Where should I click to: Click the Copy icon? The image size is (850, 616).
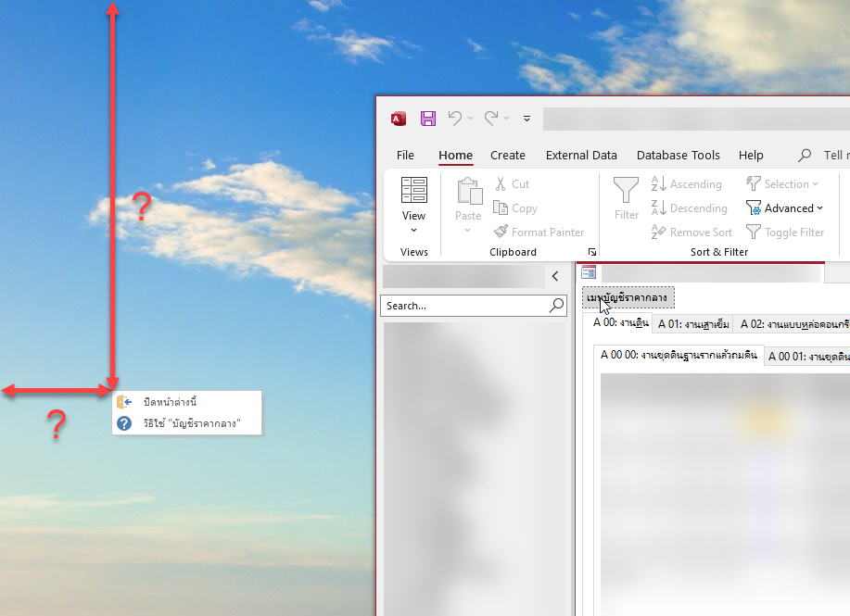coord(500,207)
